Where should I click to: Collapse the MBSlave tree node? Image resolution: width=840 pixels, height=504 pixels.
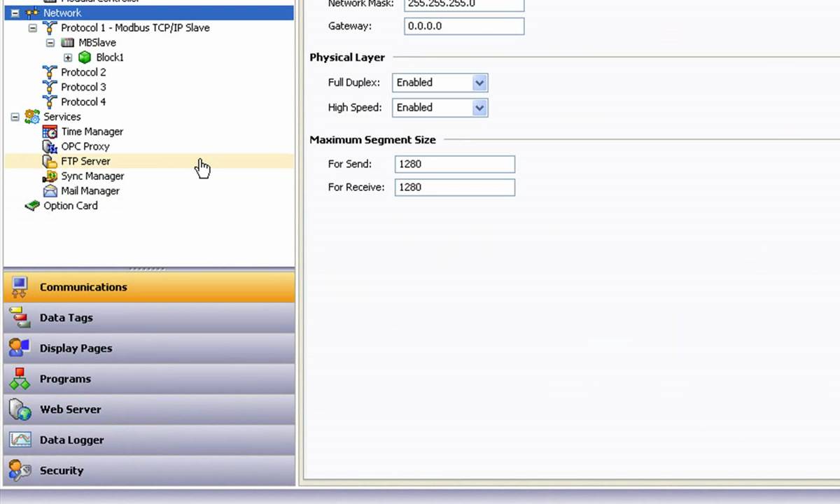point(50,43)
